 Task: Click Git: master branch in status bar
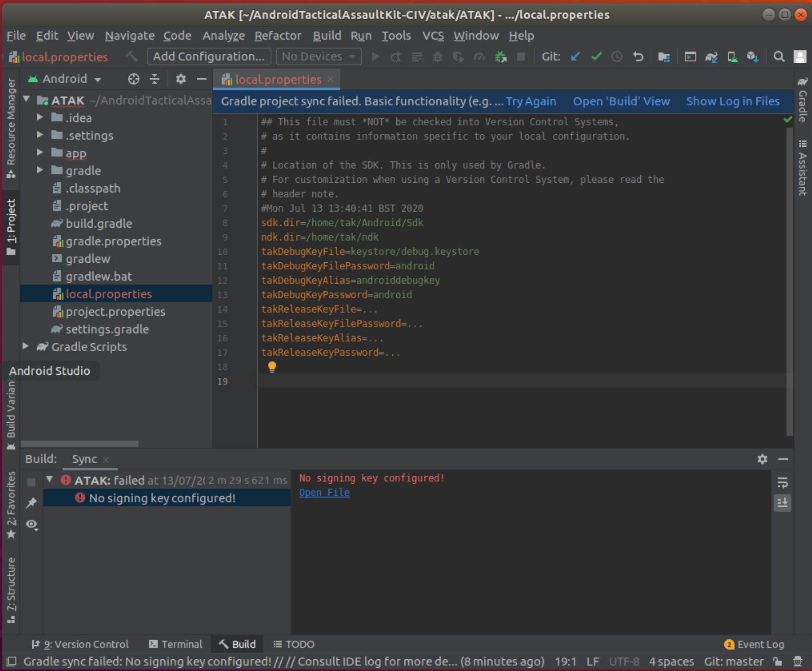[734, 661]
